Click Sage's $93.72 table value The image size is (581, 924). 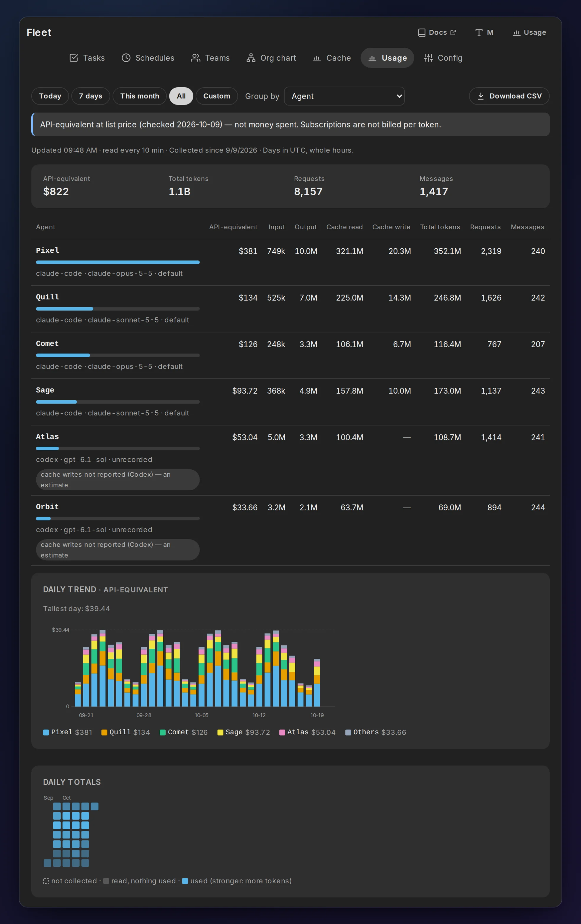click(x=245, y=391)
